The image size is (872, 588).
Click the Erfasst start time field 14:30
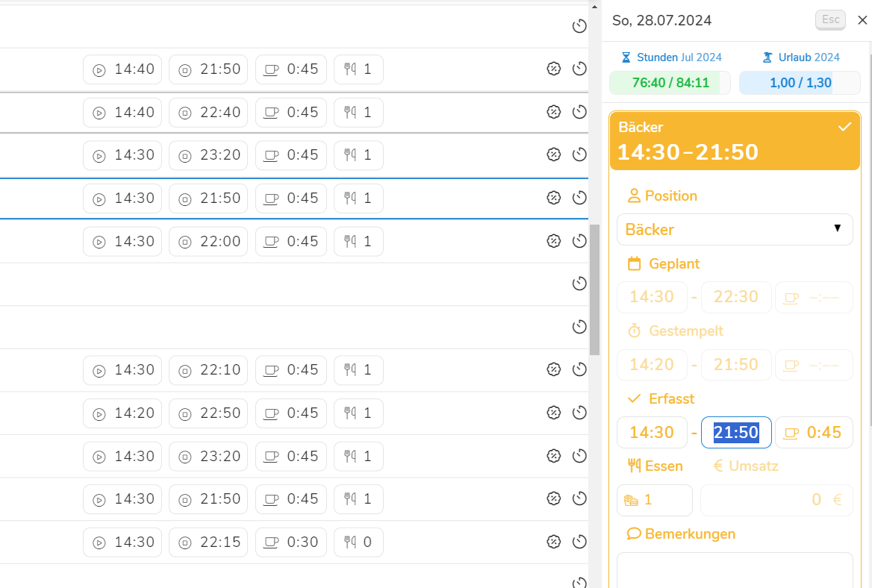click(x=652, y=432)
